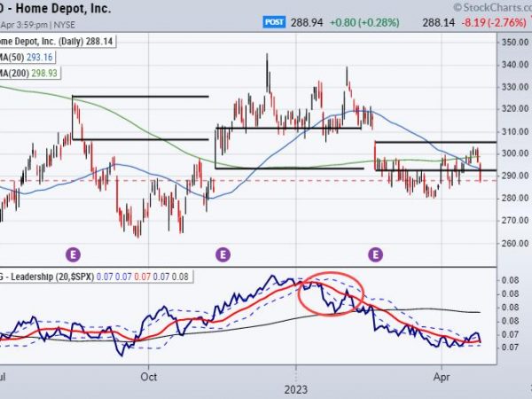Viewport: 532px width, 399px height.
Task: Click the July earnings E marker
Action: [74, 254]
